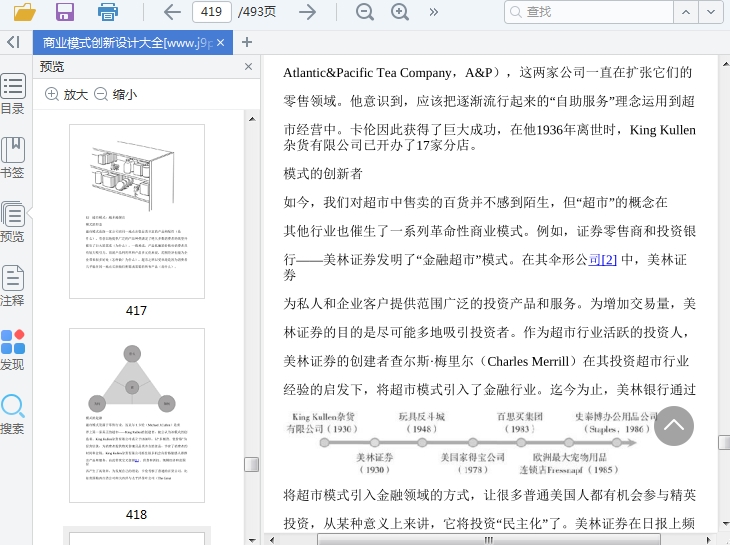Switch to the 书签 (Bookmarks) sidebar panel
Viewport: 730px width, 545px height.
(13, 158)
